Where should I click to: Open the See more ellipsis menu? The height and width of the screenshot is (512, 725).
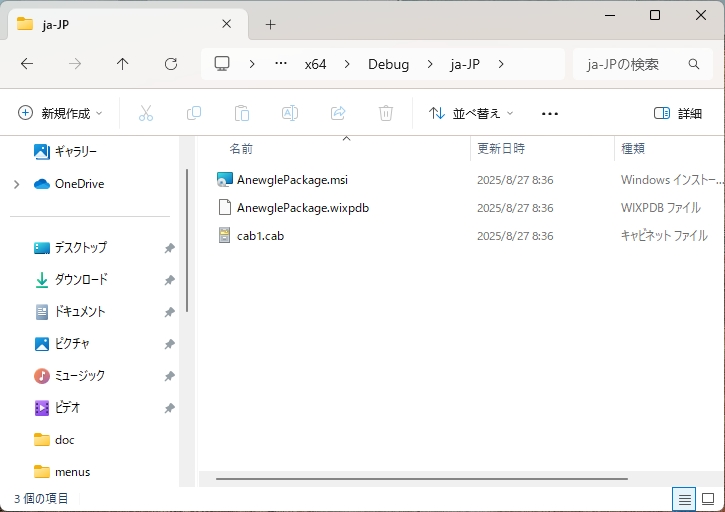pos(549,113)
